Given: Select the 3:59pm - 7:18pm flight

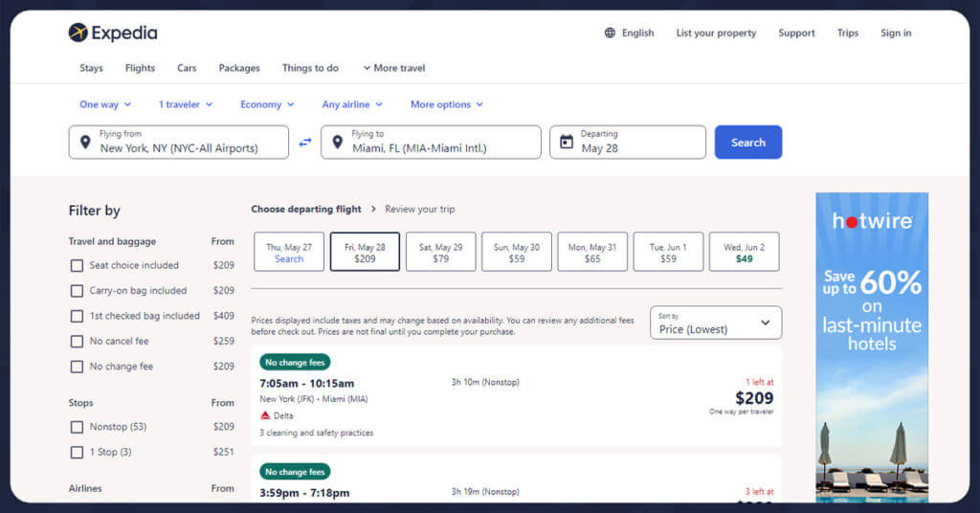Looking at the screenshot, I should [x=516, y=480].
